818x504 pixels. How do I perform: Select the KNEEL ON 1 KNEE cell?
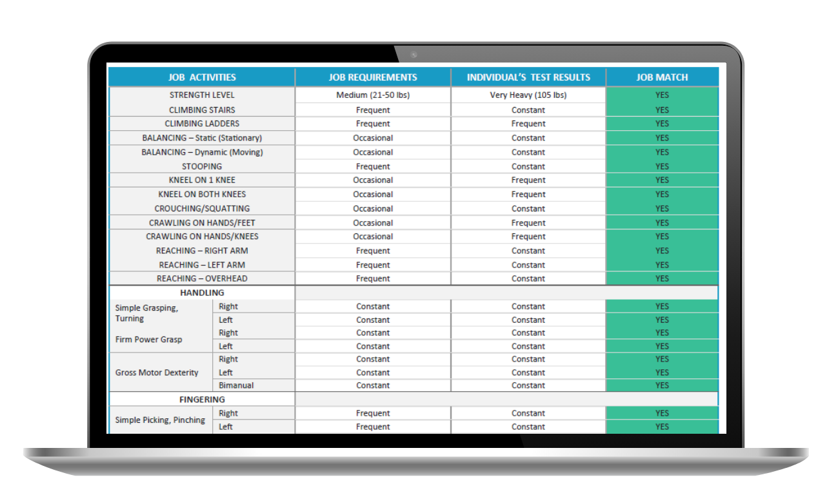point(202,180)
